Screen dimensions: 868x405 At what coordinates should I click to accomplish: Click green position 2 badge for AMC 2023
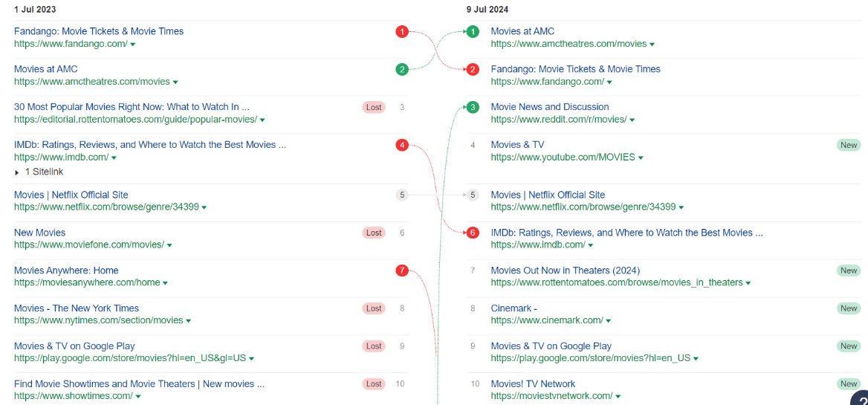tap(402, 69)
